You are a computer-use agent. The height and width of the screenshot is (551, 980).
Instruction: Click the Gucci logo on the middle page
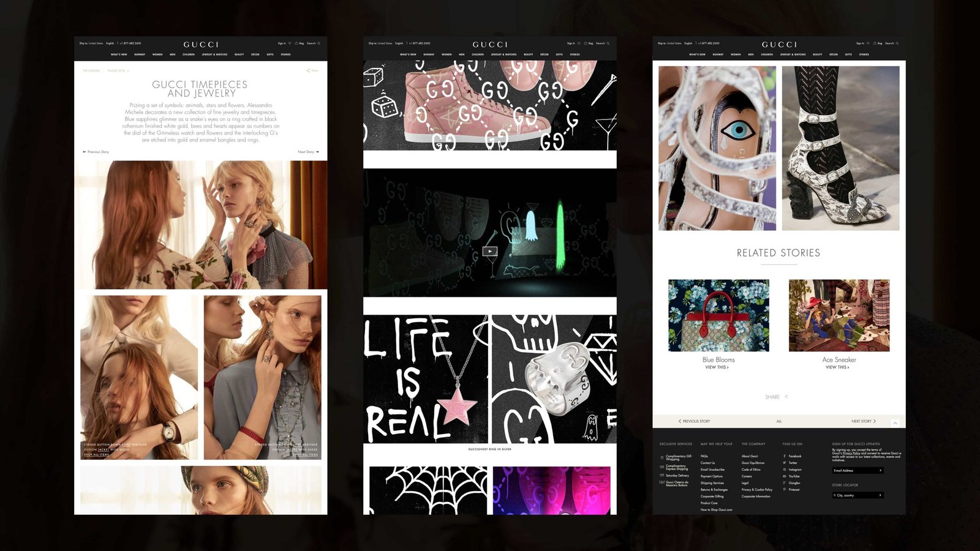point(490,44)
